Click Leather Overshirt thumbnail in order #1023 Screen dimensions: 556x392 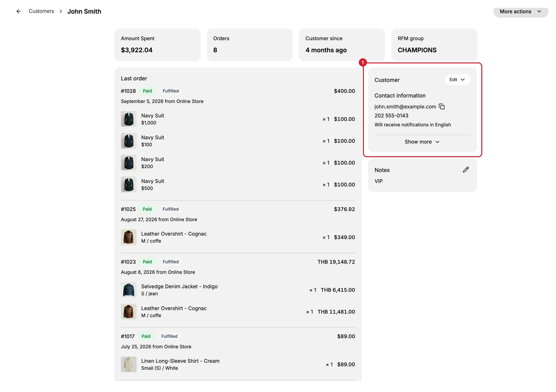coord(129,312)
